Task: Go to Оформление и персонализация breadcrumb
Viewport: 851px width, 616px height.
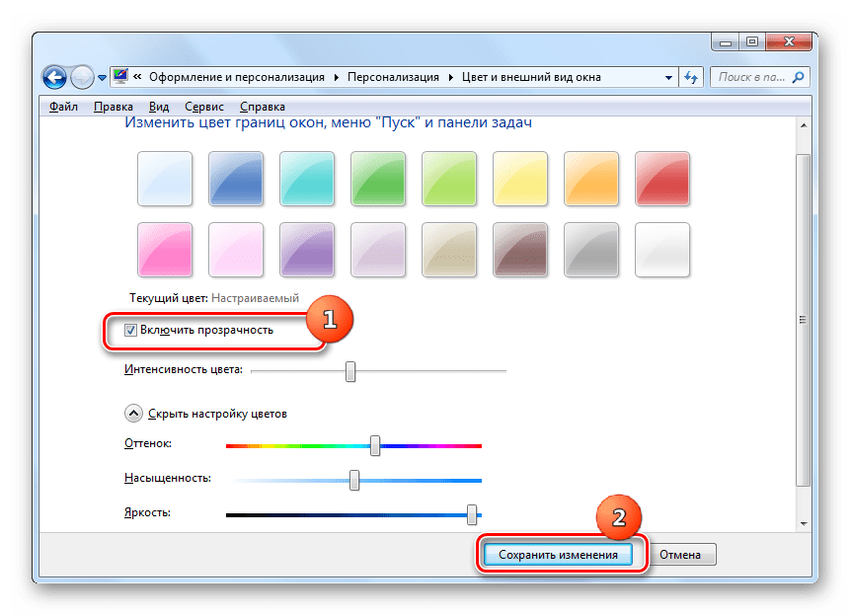Action: pyautogui.click(x=237, y=77)
